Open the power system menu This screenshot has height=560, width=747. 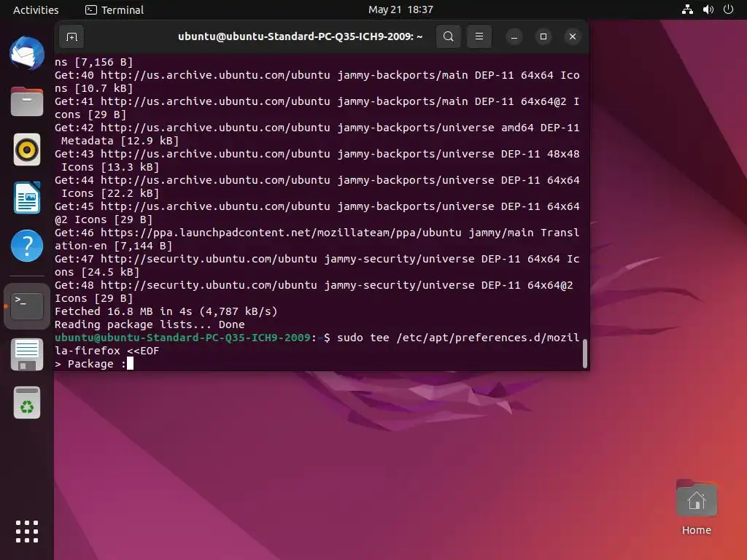728,9
